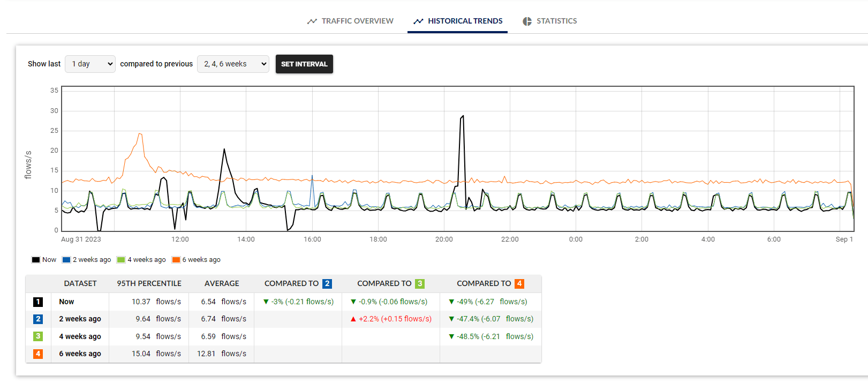Switch to the Traffic Overview tab
Viewport: 868px width, 383px height.
pyautogui.click(x=357, y=21)
